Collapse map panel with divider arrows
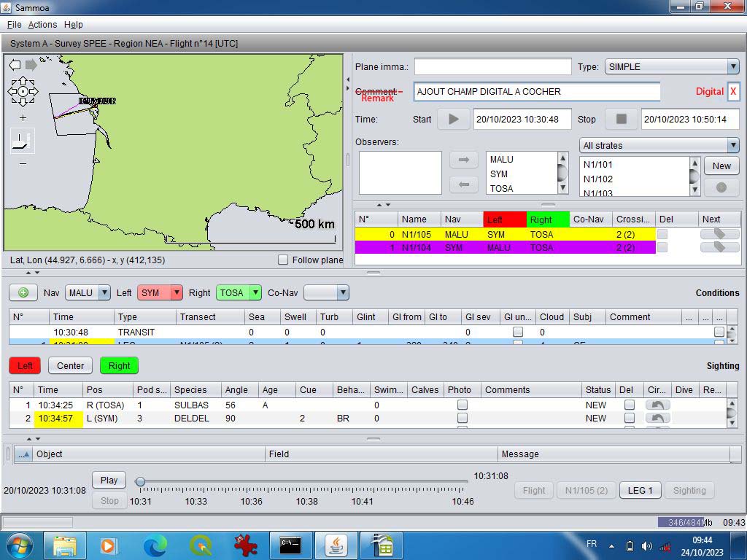The height and width of the screenshot is (560, 747). click(348, 84)
